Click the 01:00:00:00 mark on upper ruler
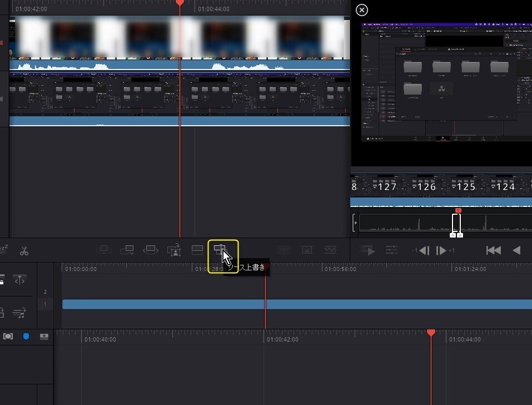The width and height of the screenshot is (532, 405). pyautogui.click(x=81, y=269)
